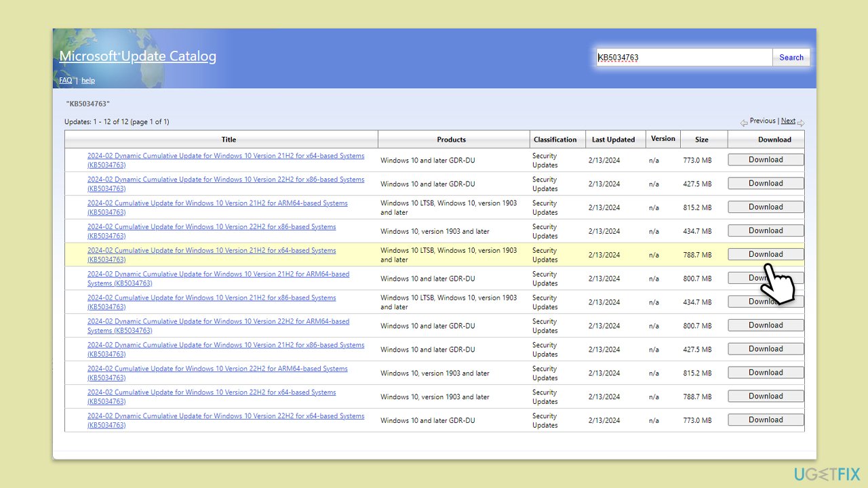
Task: Download non-Dynamic Cumulative 22H2 ARM64 update
Action: click(x=766, y=373)
